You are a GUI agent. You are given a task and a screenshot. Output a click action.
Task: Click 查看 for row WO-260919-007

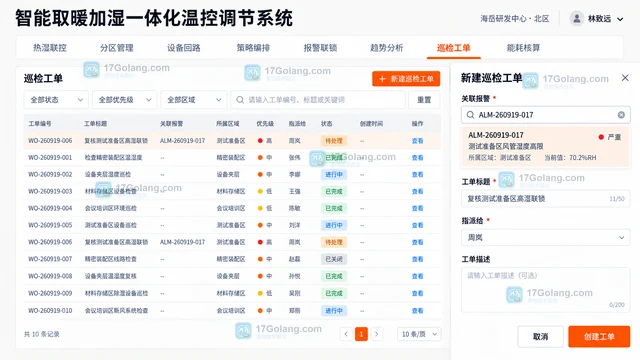click(x=417, y=259)
